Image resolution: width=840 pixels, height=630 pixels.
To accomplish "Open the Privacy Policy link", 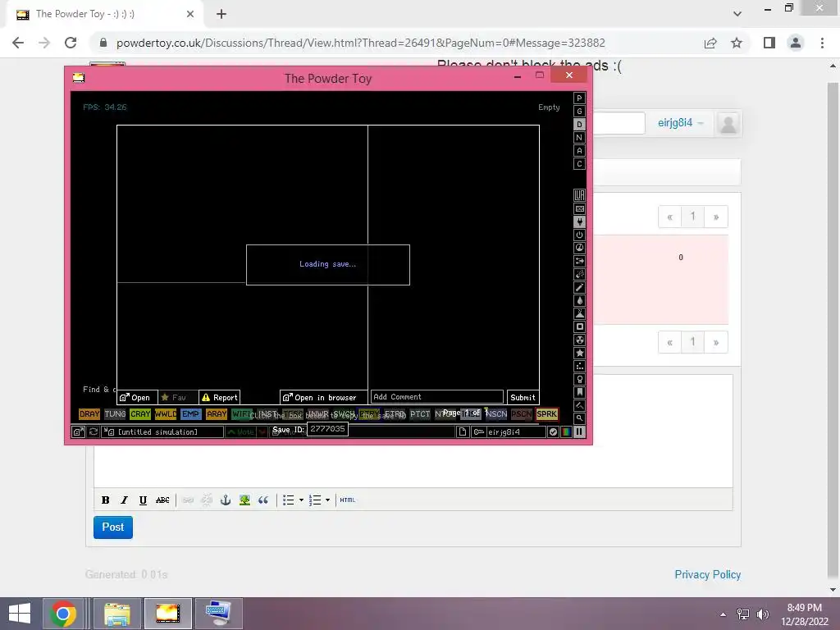I will click(x=707, y=574).
